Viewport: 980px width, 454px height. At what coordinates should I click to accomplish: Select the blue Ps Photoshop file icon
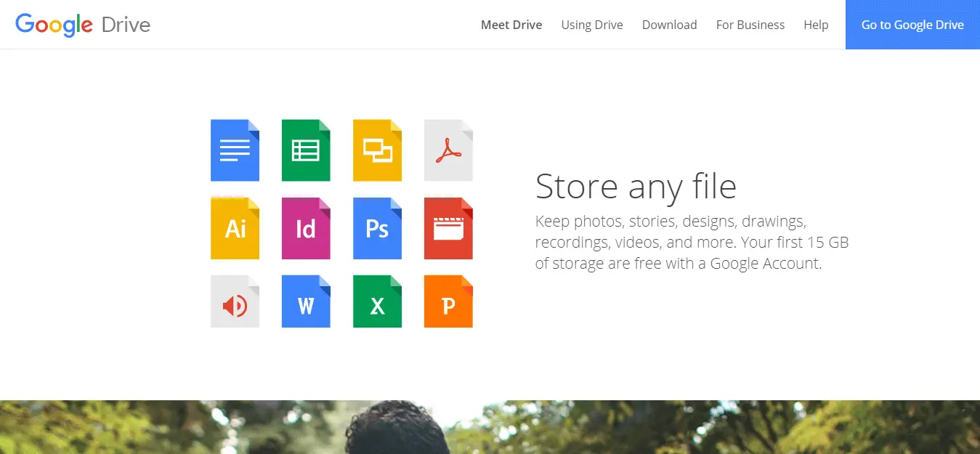pos(377,228)
